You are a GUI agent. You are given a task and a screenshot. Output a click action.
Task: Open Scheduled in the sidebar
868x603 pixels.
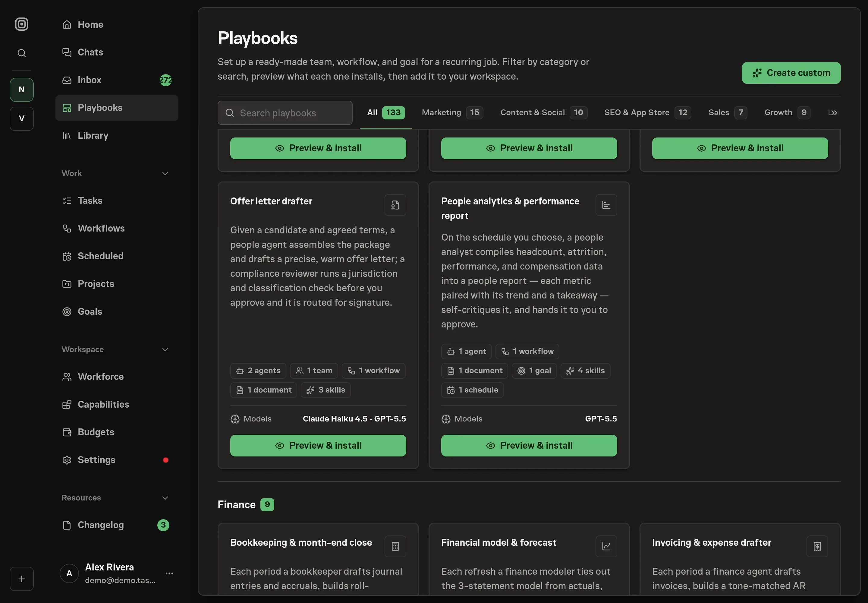pyautogui.click(x=117, y=256)
